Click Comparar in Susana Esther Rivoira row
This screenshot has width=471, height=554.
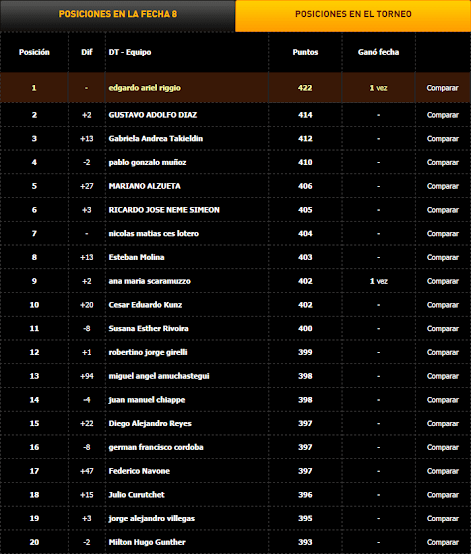[x=442, y=329]
